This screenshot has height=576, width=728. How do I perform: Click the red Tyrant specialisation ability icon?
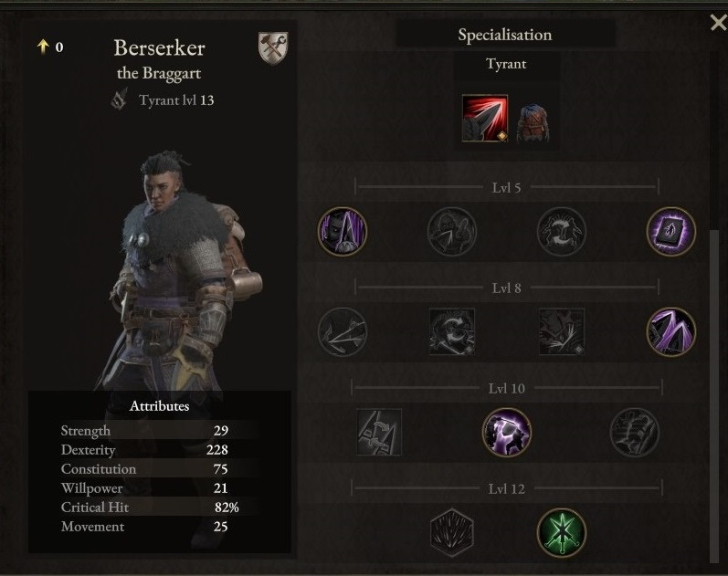pyautogui.click(x=485, y=118)
